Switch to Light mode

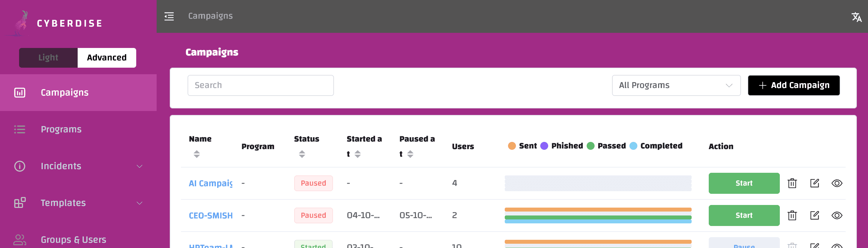point(48,57)
